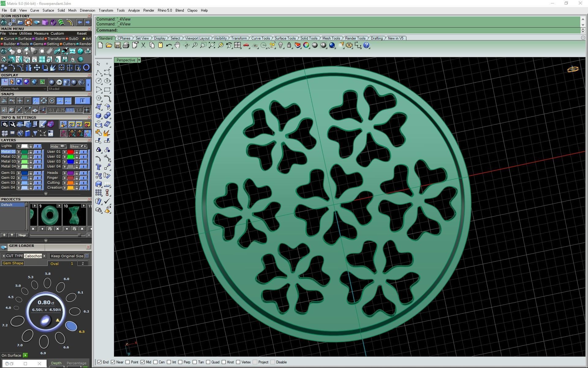Click the Help question mark icon
Viewport: 588px width, 368px height.
(366, 45)
